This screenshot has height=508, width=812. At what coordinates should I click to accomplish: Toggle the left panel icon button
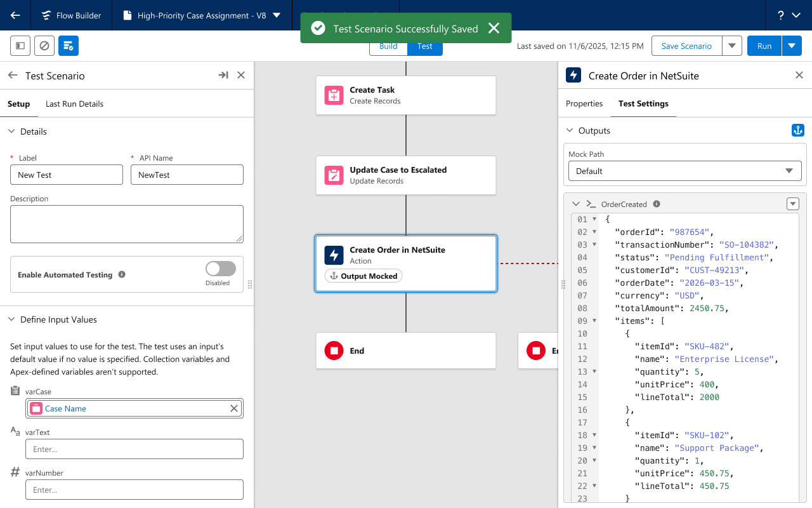pos(20,46)
